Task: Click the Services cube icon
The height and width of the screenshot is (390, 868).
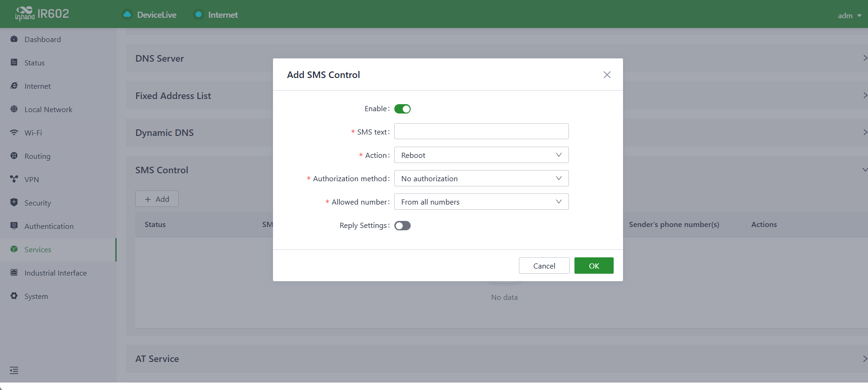Action: tap(14, 249)
